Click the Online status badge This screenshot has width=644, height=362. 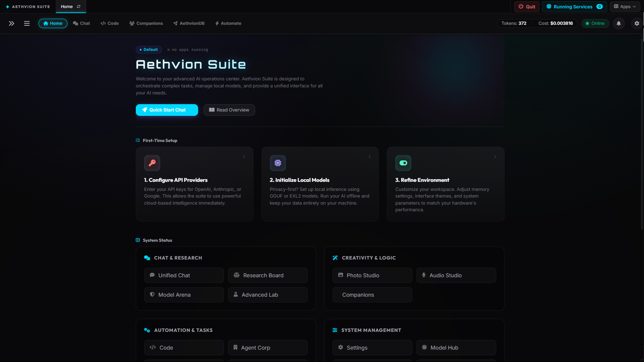(x=595, y=23)
